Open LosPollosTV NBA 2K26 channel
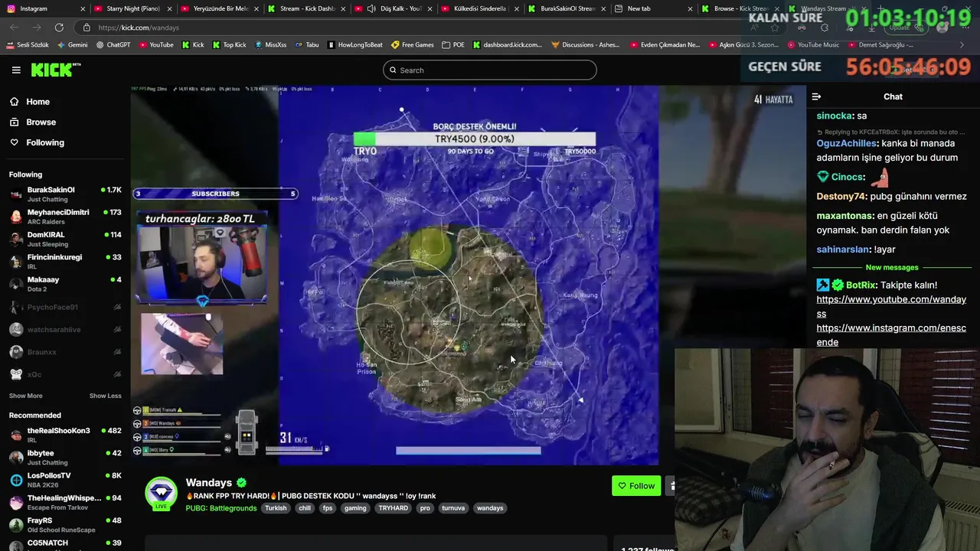 click(65, 480)
